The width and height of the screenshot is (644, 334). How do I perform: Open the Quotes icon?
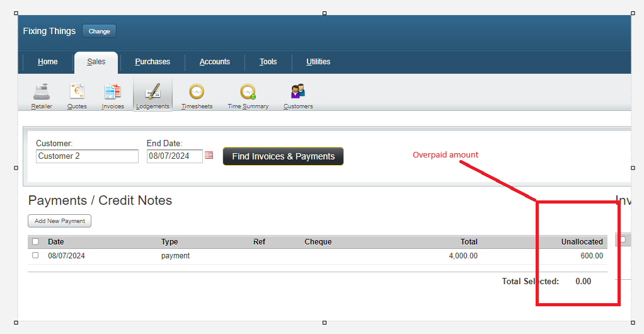coord(77,92)
